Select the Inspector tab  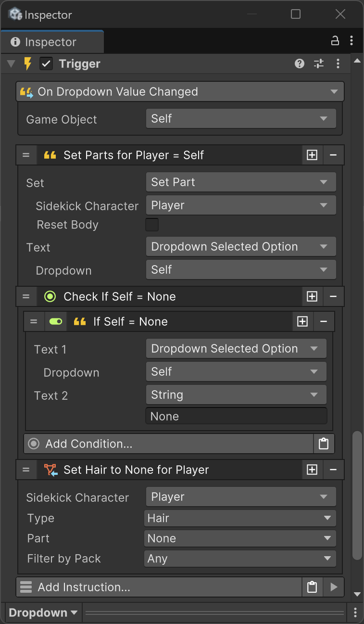51,42
